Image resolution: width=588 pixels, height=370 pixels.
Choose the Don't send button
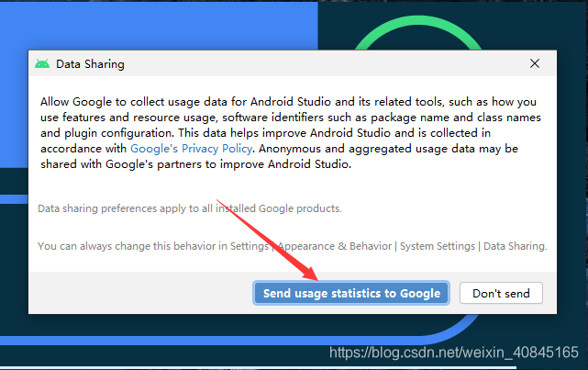[x=501, y=293]
